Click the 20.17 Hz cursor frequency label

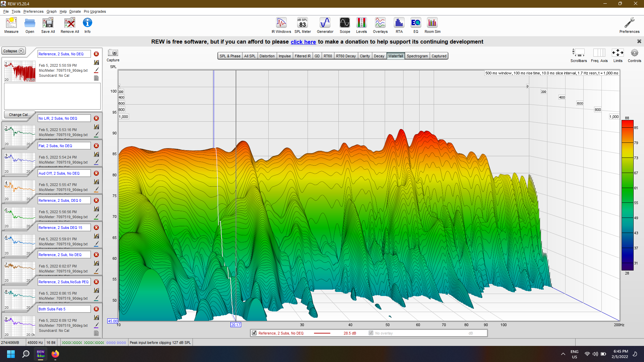pyautogui.click(x=236, y=325)
